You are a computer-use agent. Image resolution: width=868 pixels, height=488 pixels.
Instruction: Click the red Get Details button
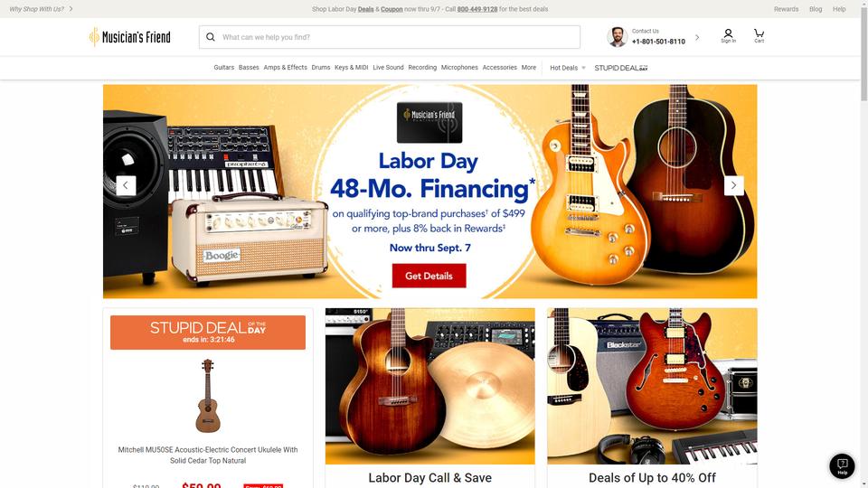(429, 276)
